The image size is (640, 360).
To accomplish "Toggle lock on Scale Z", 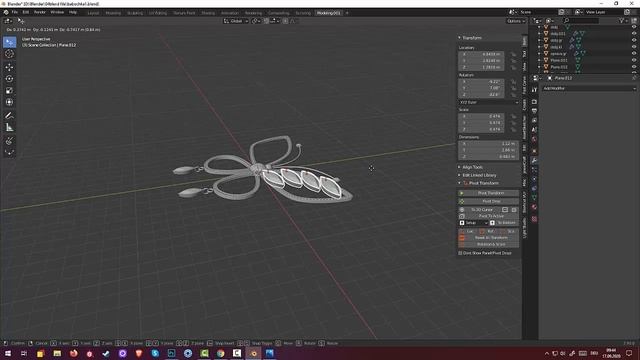I will tap(513, 129).
